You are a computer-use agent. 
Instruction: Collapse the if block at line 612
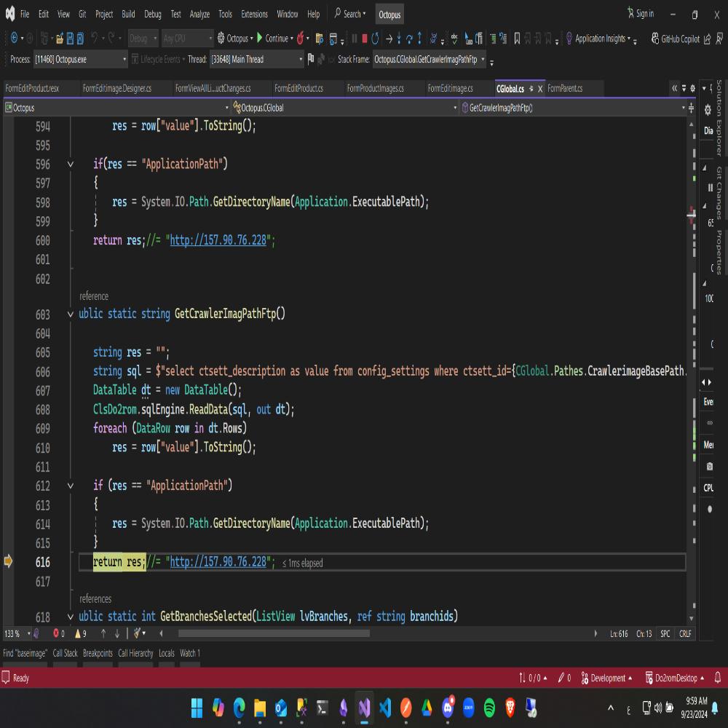pos(71,486)
